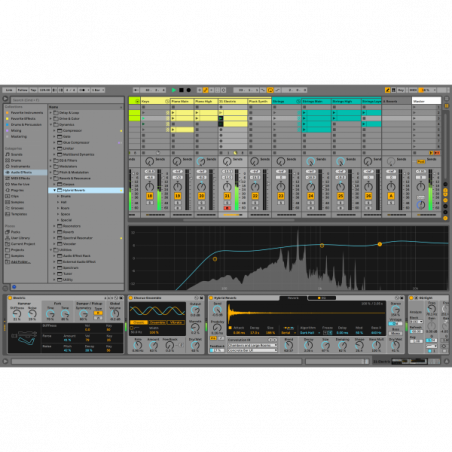
Task: Disarm the red record arm on track 21
Action: pyautogui.click(x=227, y=208)
